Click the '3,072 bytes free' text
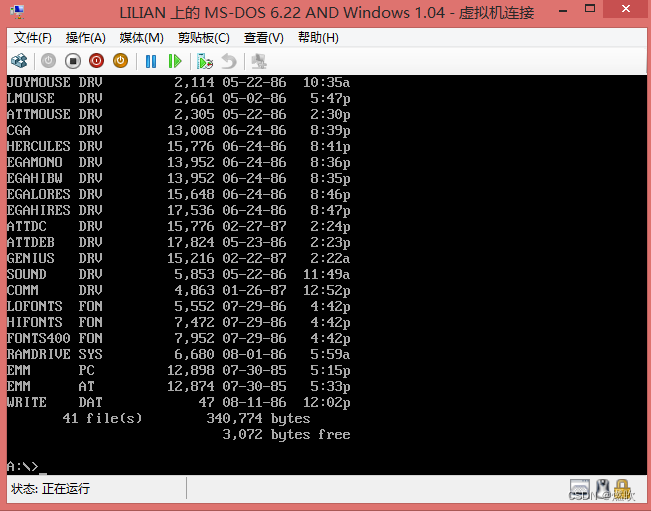Screen dimensions: 651x511 click(286, 434)
